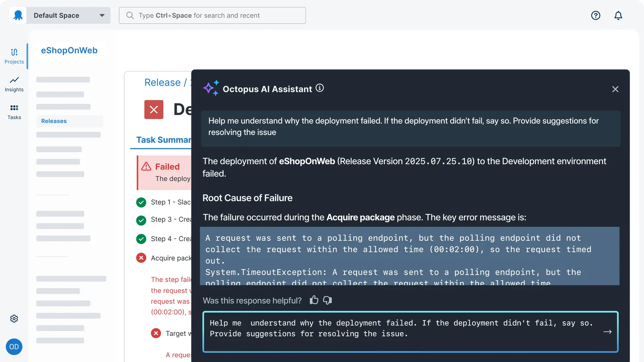Go to Projects in the sidebar

[x=14, y=56]
